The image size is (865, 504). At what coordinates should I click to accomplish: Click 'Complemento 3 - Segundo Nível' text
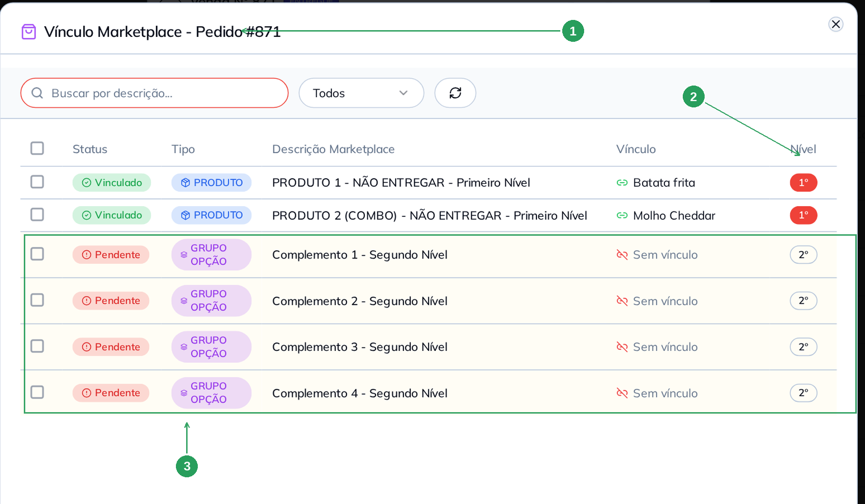[360, 347]
